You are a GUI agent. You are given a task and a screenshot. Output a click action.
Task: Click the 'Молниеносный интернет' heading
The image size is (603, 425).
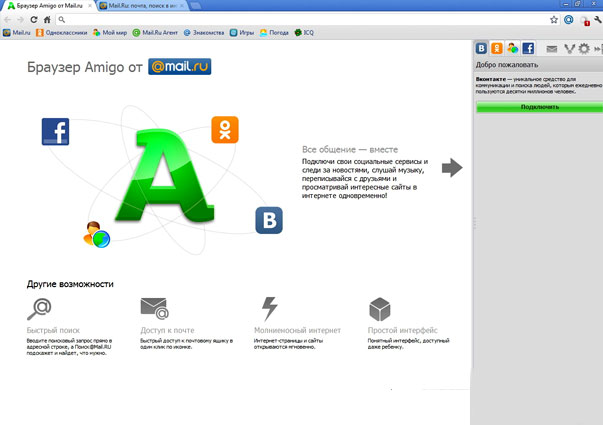pos(297,330)
